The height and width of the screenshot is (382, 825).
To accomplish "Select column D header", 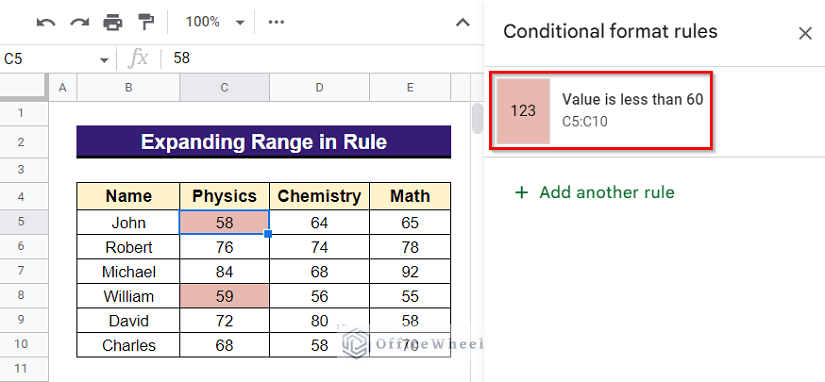I will [x=319, y=87].
